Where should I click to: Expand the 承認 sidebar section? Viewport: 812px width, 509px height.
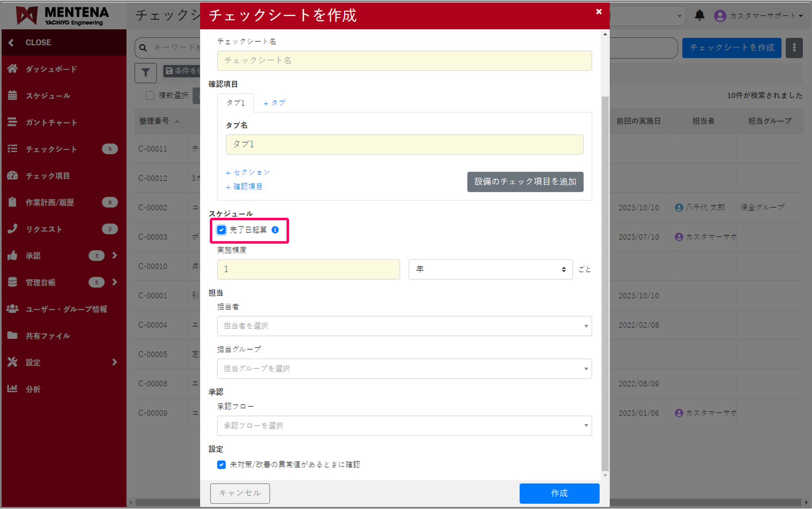115,255
